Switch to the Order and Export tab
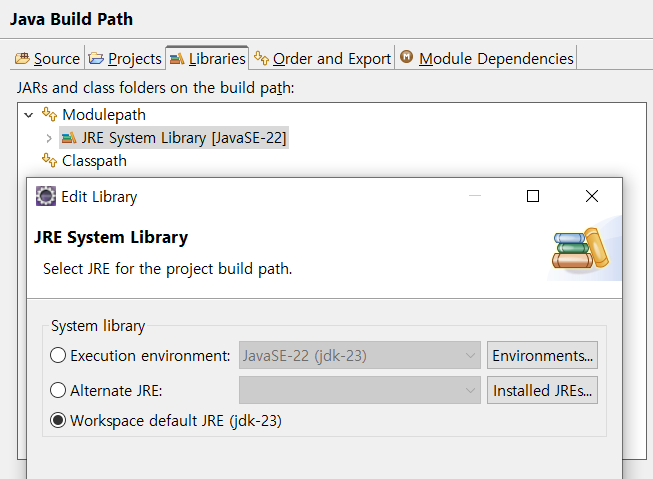Image resolution: width=653 pixels, height=479 pixels. point(322,58)
